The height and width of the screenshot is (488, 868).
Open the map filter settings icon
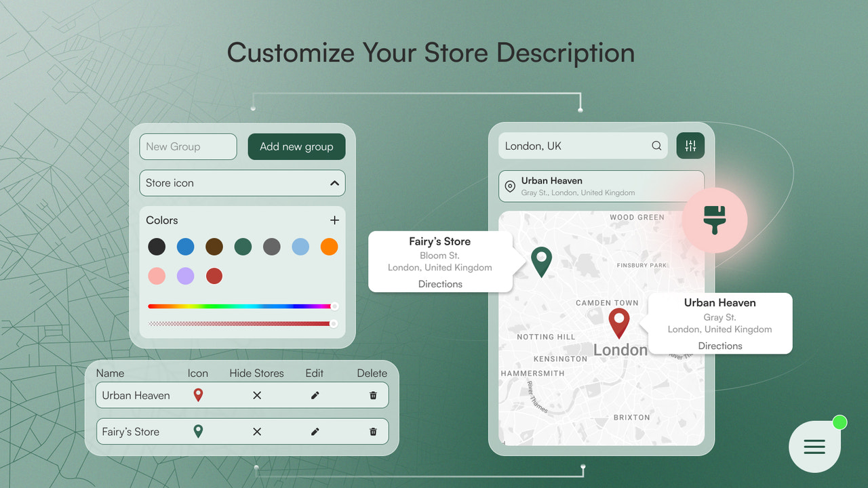(690, 146)
